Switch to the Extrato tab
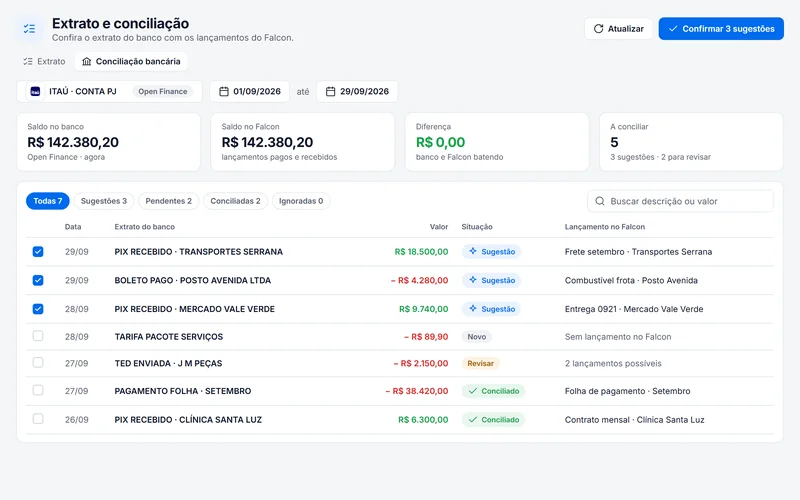This screenshot has height=500, width=800. pyautogui.click(x=44, y=61)
